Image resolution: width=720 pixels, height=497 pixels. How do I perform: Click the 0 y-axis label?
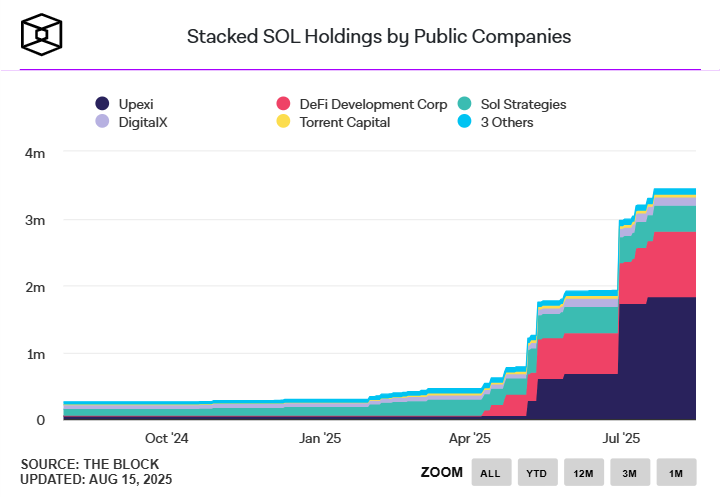pos(40,420)
